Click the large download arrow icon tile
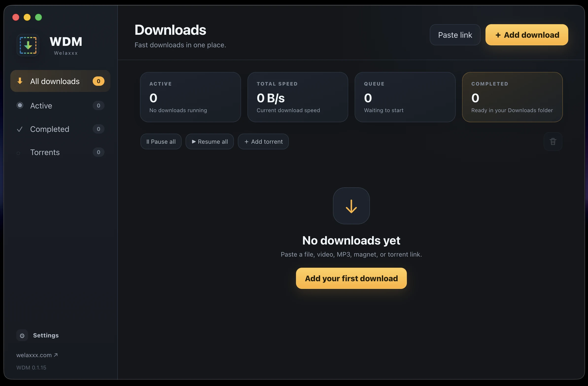This screenshot has height=386, width=588. (351, 206)
